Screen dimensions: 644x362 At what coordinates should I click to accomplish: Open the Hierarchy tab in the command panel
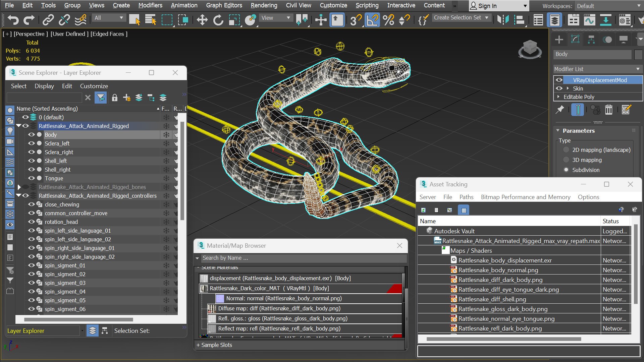pyautogui.click(x=591, y=40)
